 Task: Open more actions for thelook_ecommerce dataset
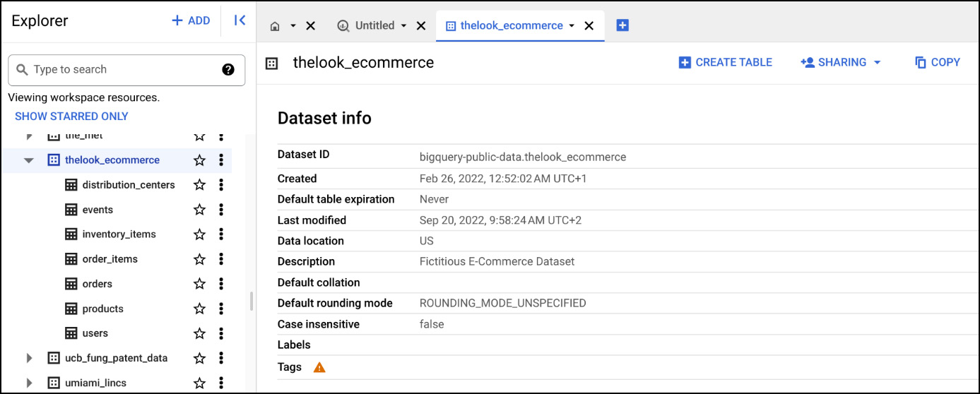(221, 160)
